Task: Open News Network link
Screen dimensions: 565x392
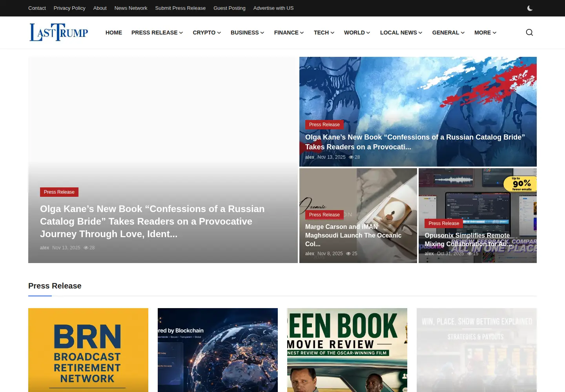Action: (131, 8)
